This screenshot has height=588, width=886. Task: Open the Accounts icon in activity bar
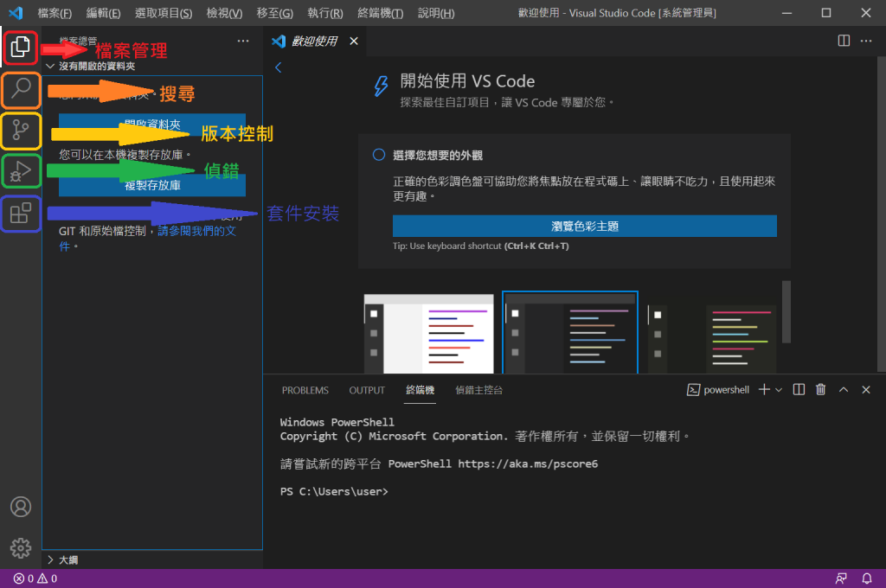point(21,507)
